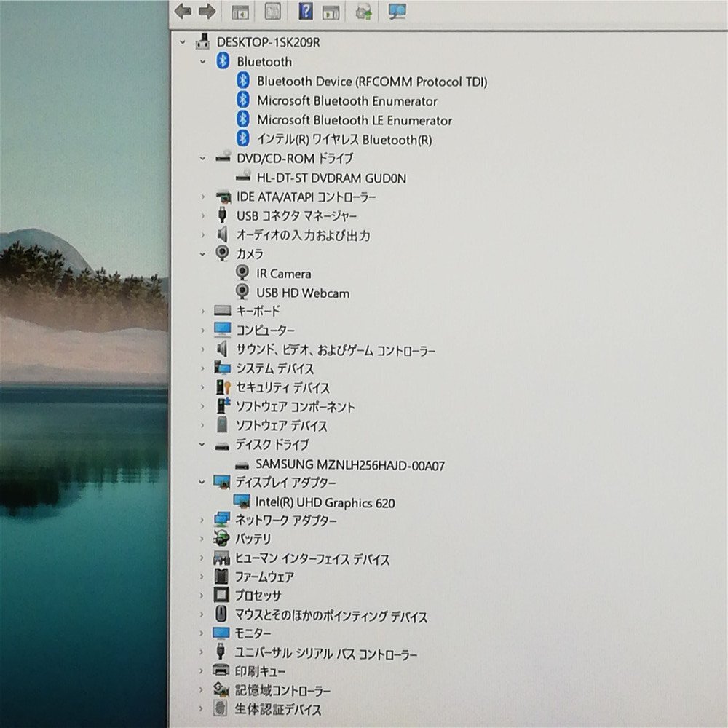This screenshot has width=728, height=728.
Task: Select Microsoft Bluetooth LE Enumerator
Action: (355, 120)
